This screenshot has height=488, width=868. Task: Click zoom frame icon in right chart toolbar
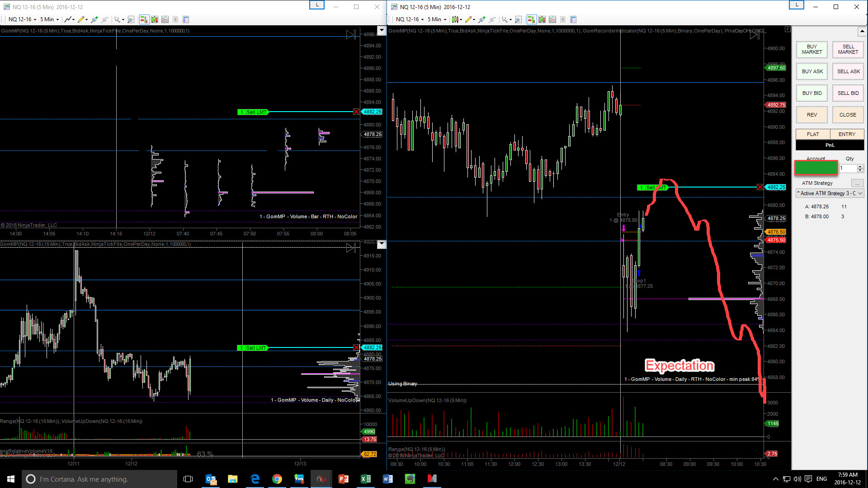coord(518,19)
